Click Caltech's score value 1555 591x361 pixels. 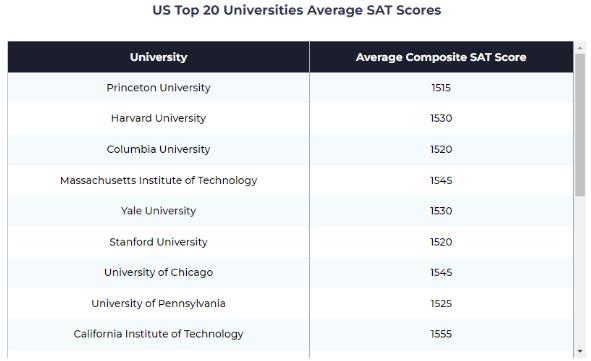tap(441, 334)
